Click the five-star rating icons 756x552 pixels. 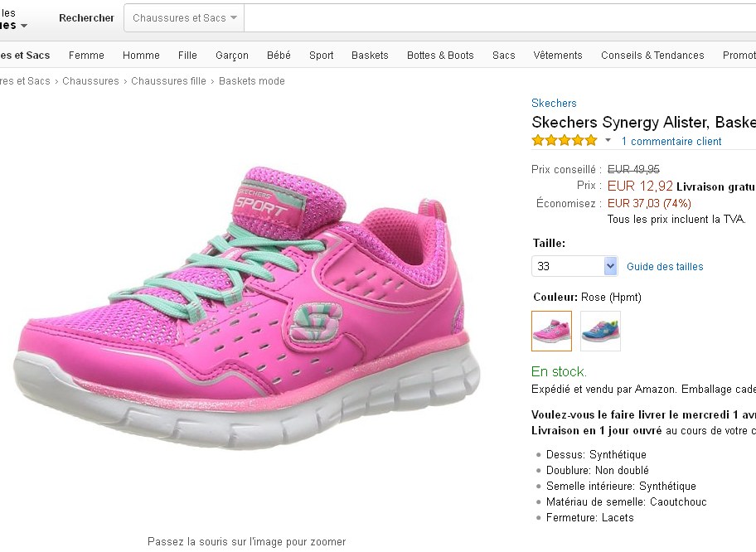pos(564,141)
